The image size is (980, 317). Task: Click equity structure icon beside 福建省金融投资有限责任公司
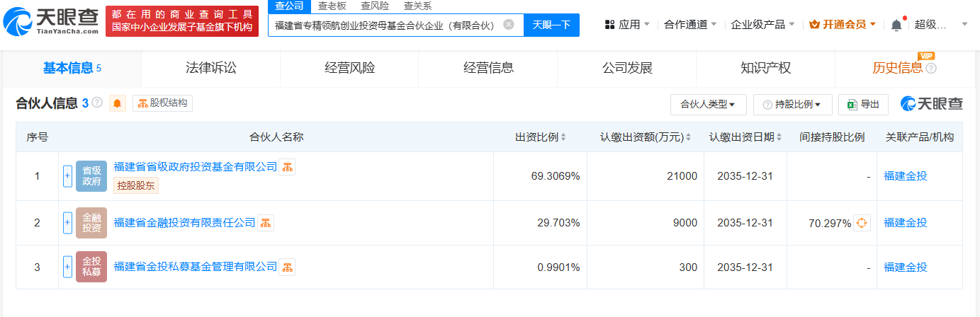[266, 223]
